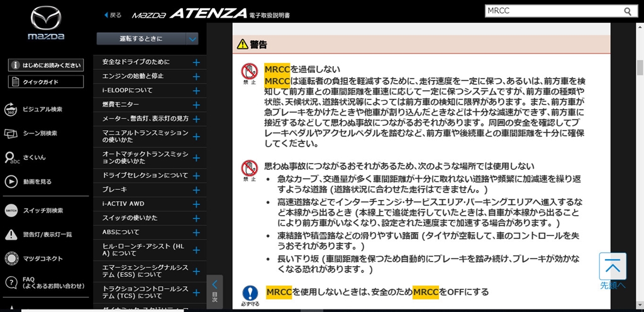Screen dimensions: 644x312
Task: Open the クイックガイド button
Action: (46, 82)
